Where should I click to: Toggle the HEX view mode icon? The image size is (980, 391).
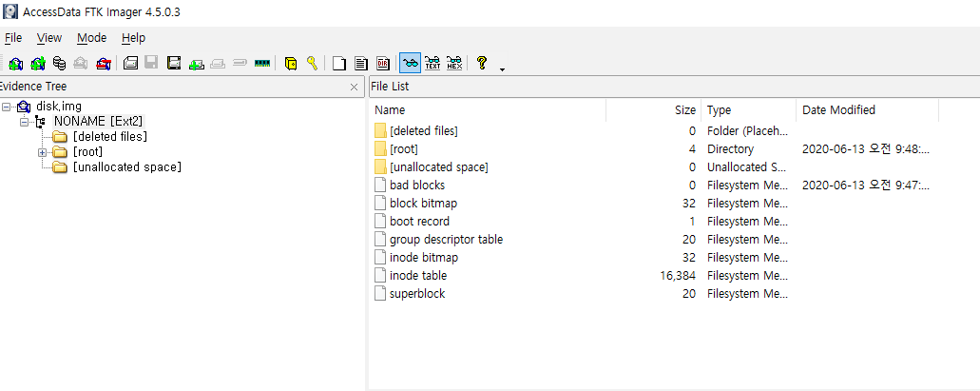454,63
